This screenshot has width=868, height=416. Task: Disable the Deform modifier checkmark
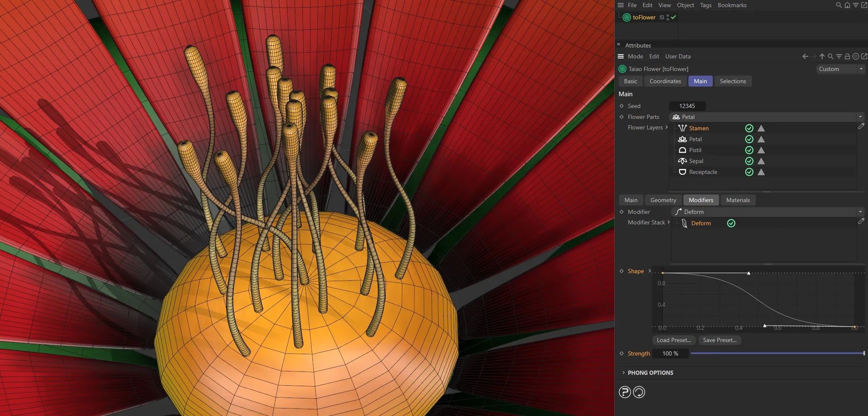point(731,223)
